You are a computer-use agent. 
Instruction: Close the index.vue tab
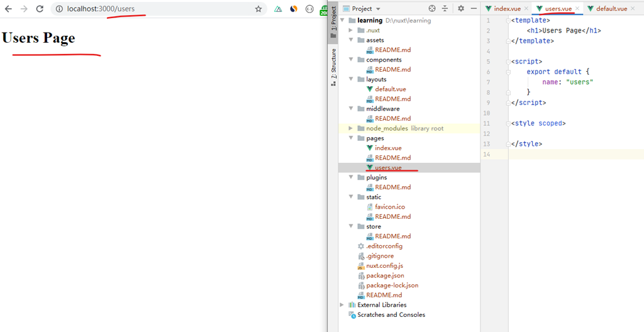click(x=526, y=9)
